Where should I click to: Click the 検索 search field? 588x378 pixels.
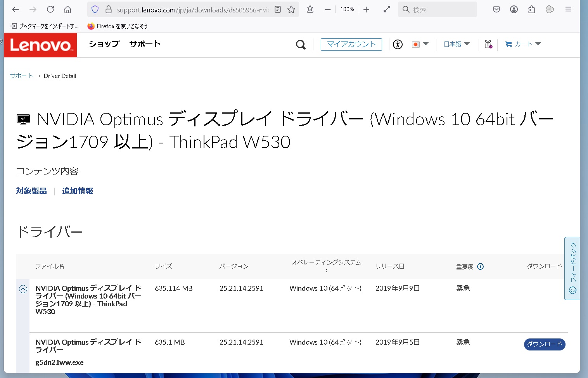tap(438, 9)
